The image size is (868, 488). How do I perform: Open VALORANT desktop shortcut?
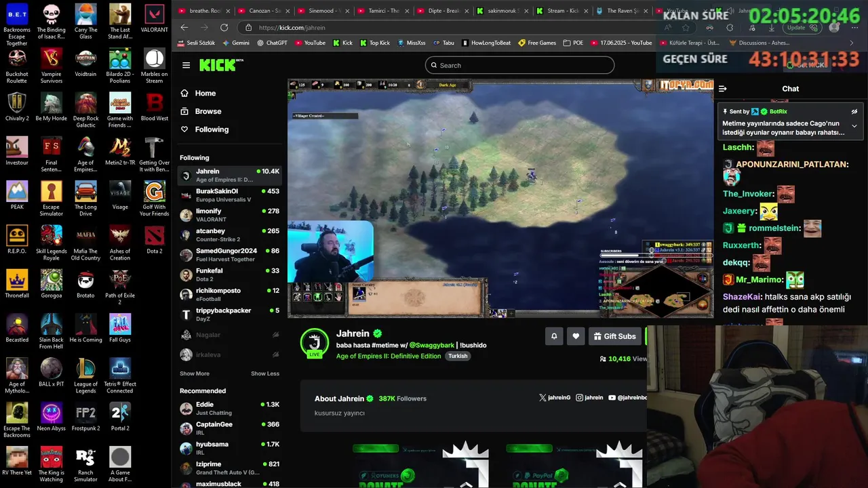[154, 18]
